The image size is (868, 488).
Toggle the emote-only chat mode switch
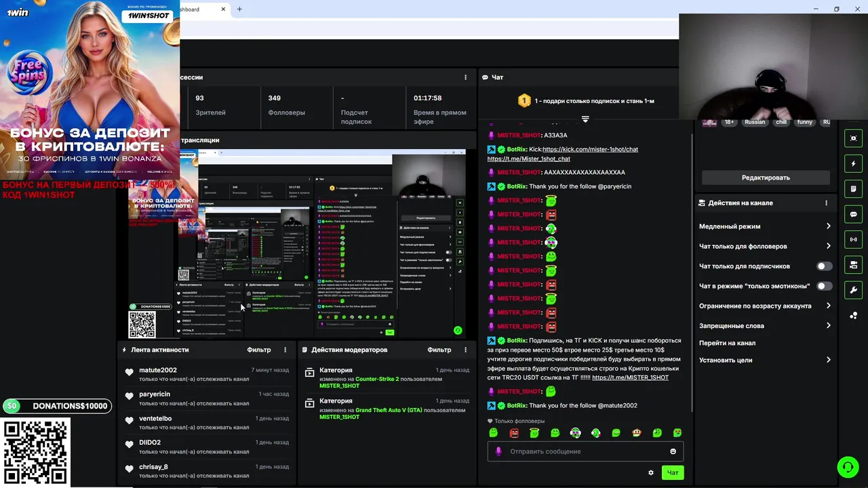pos(825,286)
